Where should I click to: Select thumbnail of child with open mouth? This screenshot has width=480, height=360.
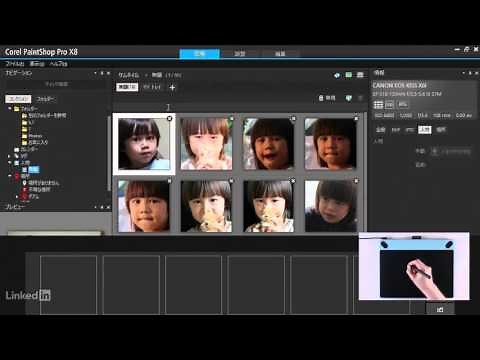[269, 144]
